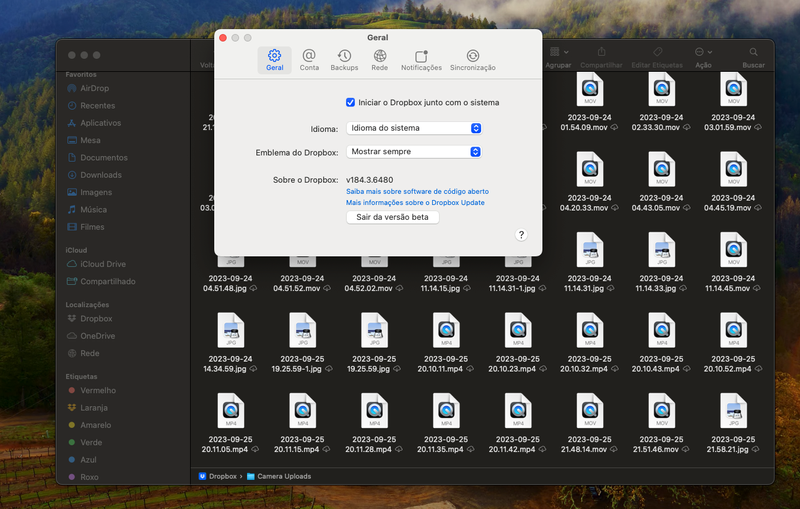The width and height of the screenshot is (800, 509).
Task: Uncheck Iniciar o Dropbox junto com o sistema
Action: (351, 102)
